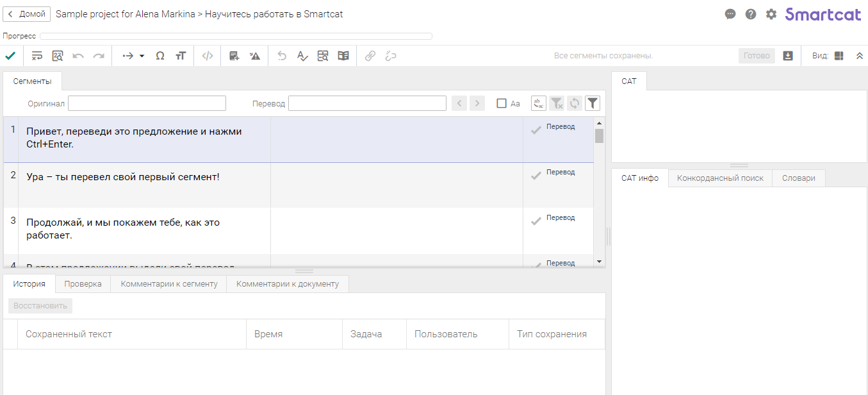Open the spell check icon in the toolbar
The image size is (868, 395).
coord(302,56)
